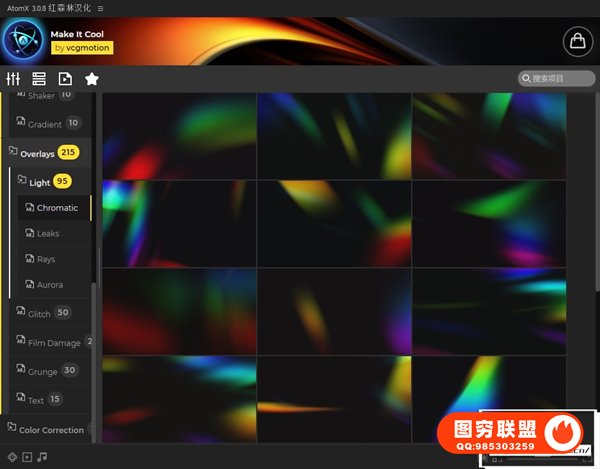Select the Leaks subcategory
Viewport: 600px width, 469px height.
[x=47, y=233]
